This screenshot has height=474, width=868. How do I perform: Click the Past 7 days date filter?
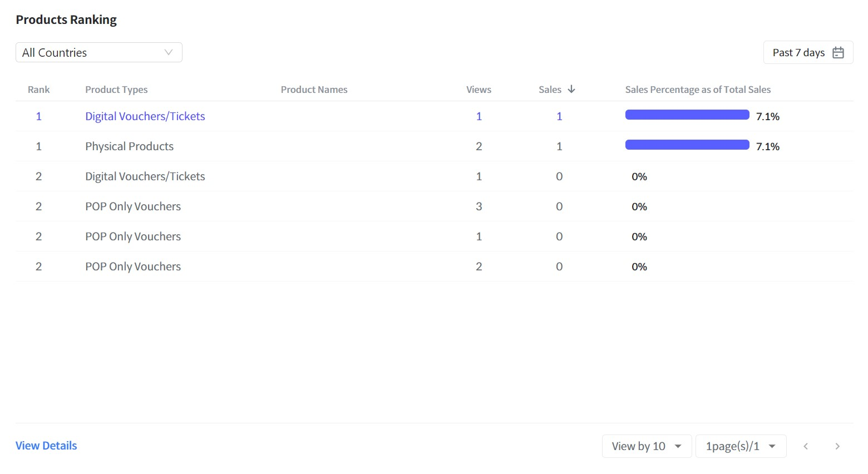(808, 52)
